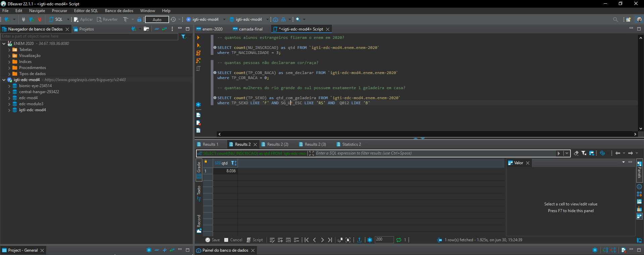This screenshot has height=255, width=644.
Task: Switch the result view to Texto mode
Action: [x=199, y=193]
